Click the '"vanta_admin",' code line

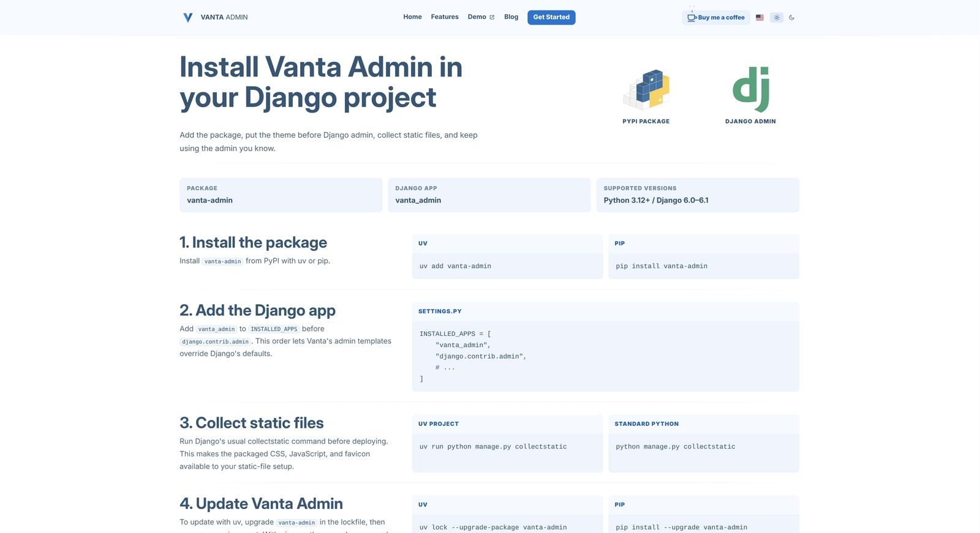pyautogui.click(x=463, y=345)
